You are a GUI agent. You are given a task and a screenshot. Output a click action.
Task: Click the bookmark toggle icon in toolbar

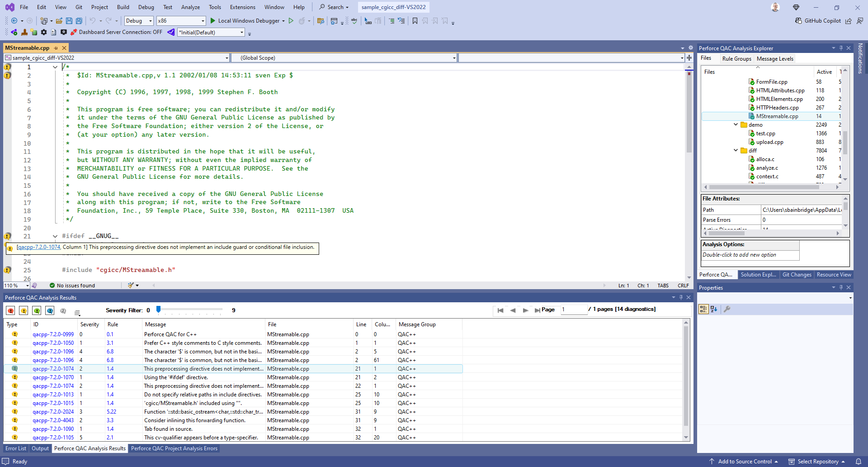[415, 21]
